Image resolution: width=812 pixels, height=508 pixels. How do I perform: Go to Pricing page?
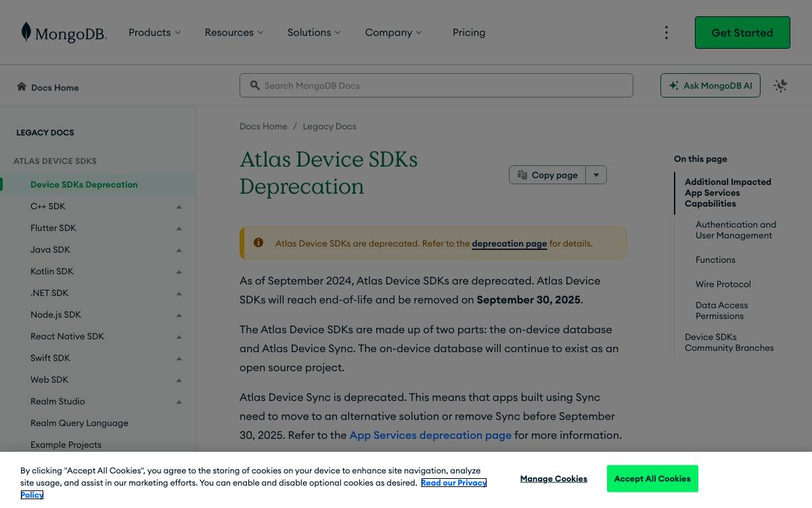pyautogui.click(x=469, y=33)
